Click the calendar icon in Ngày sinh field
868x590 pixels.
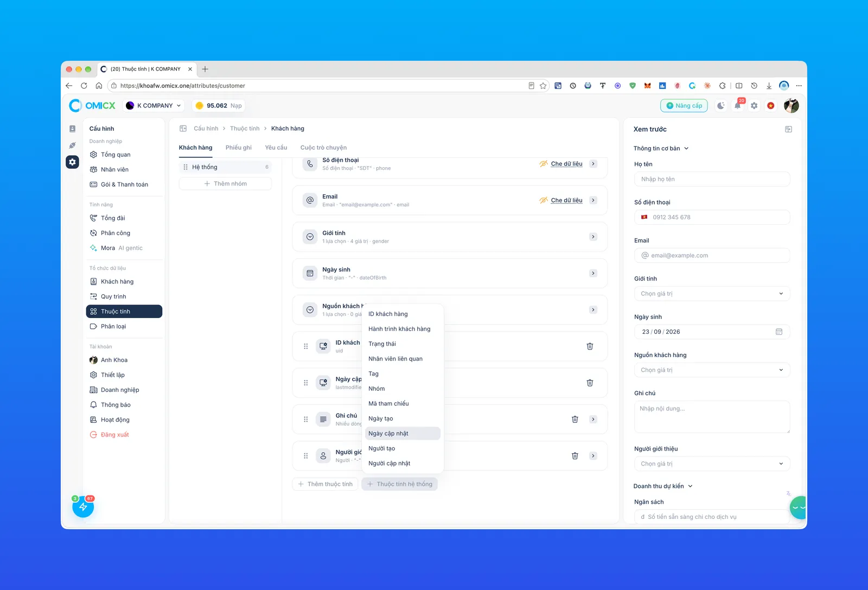tap(779, 332)
